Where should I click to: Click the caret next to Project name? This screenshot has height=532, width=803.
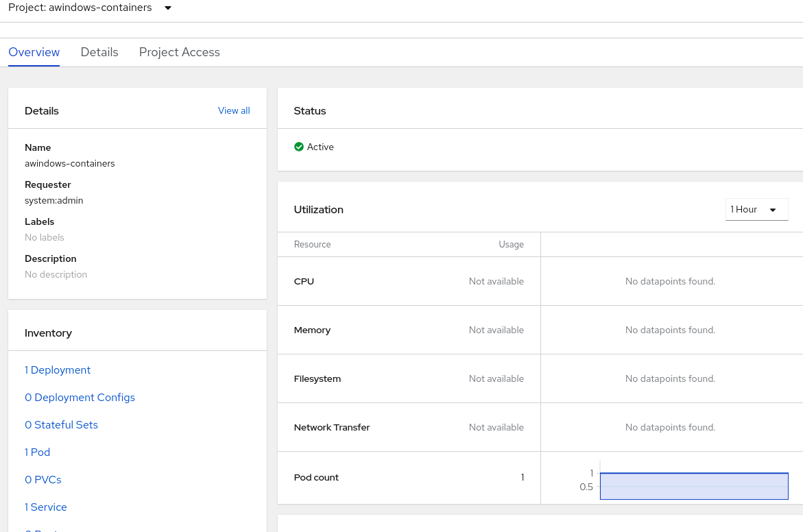(x=167, y=8)
